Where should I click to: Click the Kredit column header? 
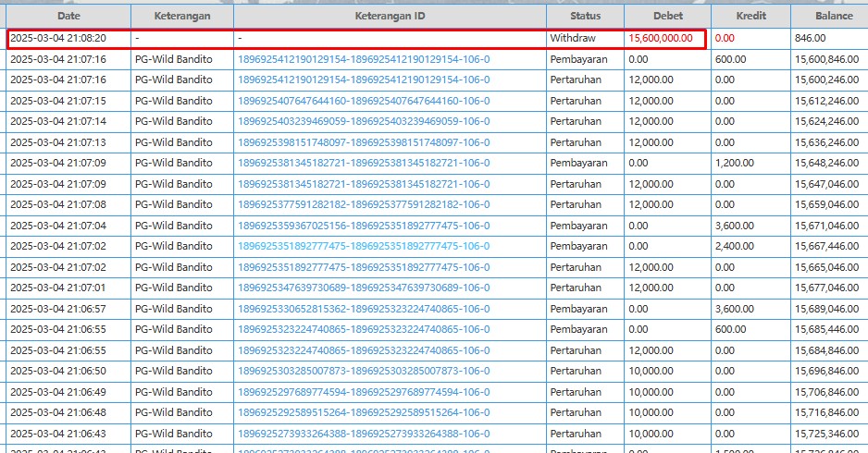tap(750, 16)
